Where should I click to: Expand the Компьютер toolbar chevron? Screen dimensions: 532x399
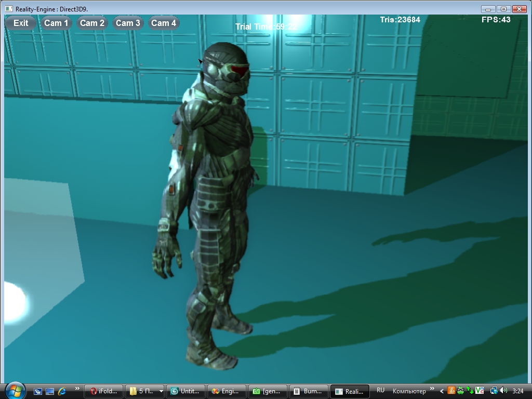432,389
